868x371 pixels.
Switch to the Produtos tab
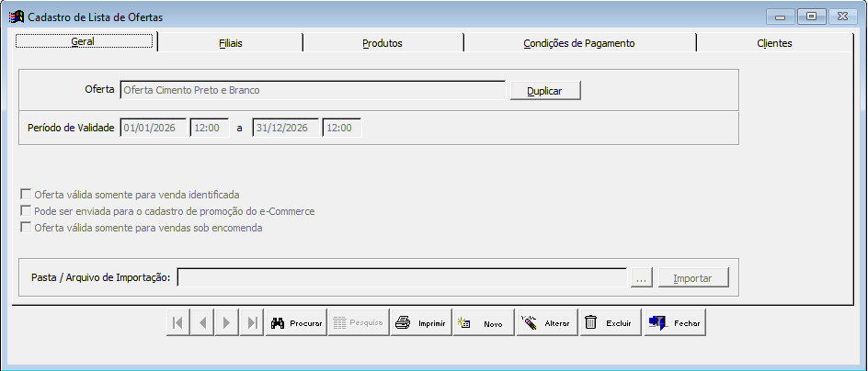(383, 43)
